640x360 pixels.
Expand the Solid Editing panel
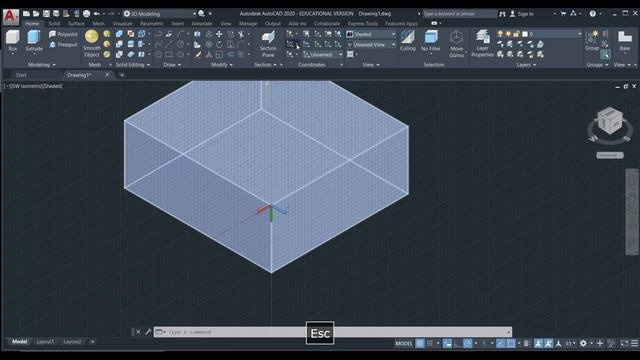[133, 64]
